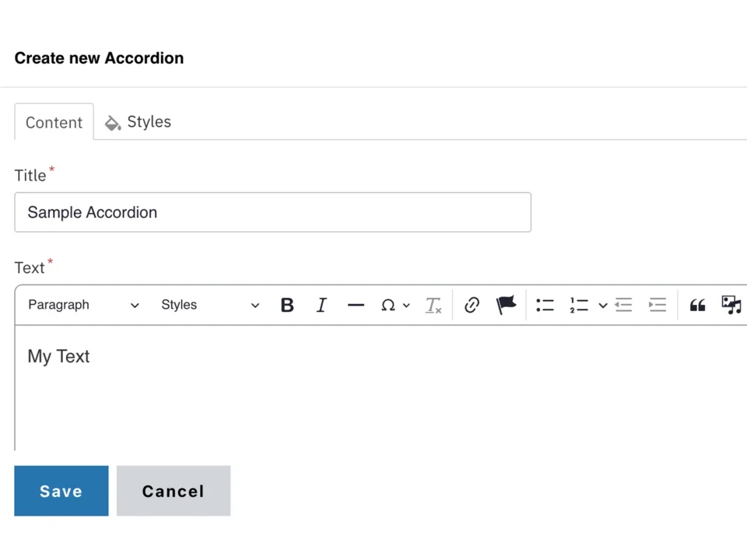
Task: Apply italic formatting in the editor
Action: [x=321, y=305]
